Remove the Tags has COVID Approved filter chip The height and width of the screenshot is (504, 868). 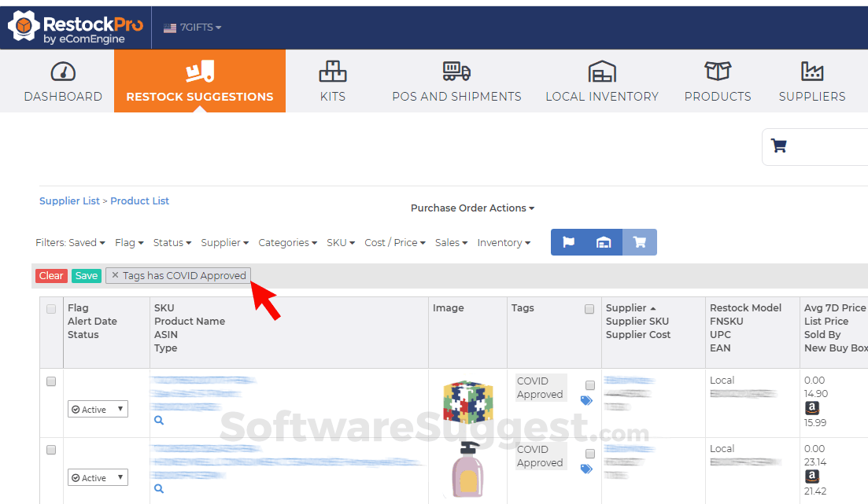tap(115, 275)
